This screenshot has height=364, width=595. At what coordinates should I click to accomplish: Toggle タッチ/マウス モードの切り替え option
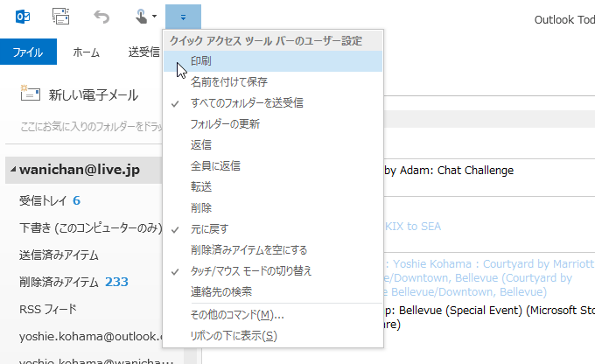point(251,271)
